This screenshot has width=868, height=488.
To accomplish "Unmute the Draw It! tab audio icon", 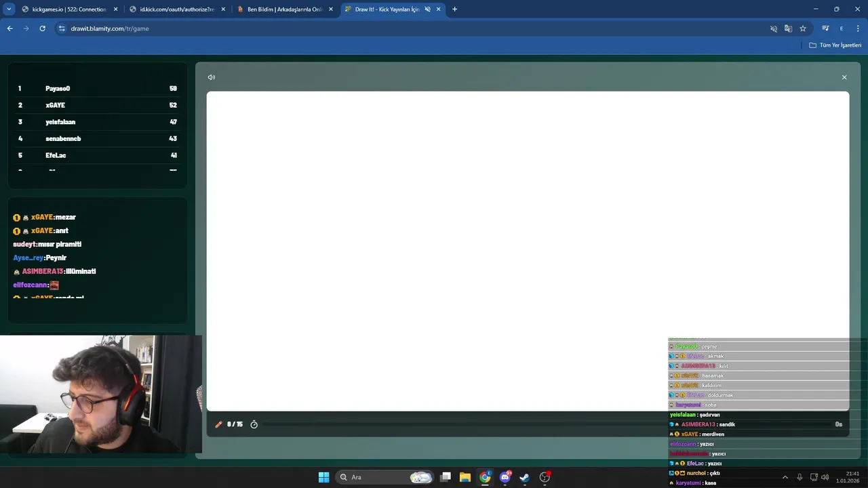I will (427, 9).
